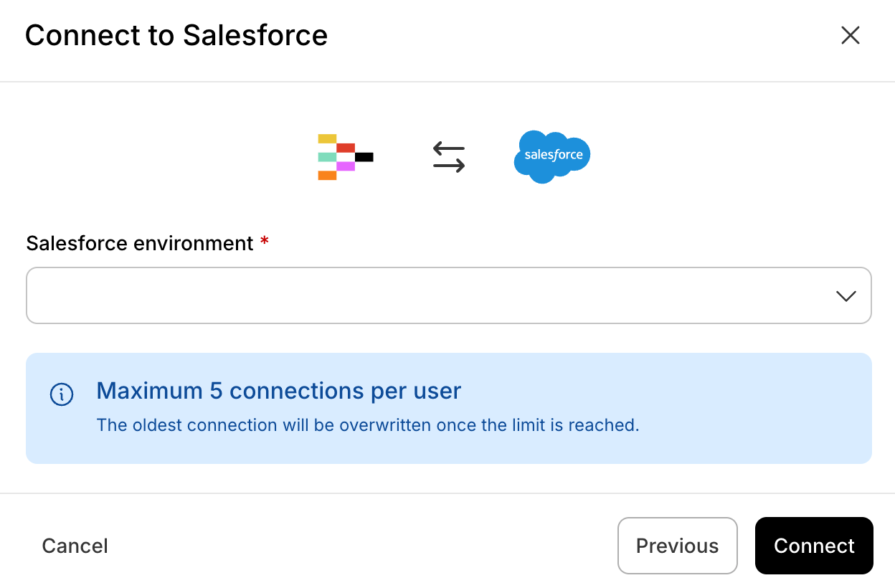Go back with the Previous button

[x=677, y=546]
